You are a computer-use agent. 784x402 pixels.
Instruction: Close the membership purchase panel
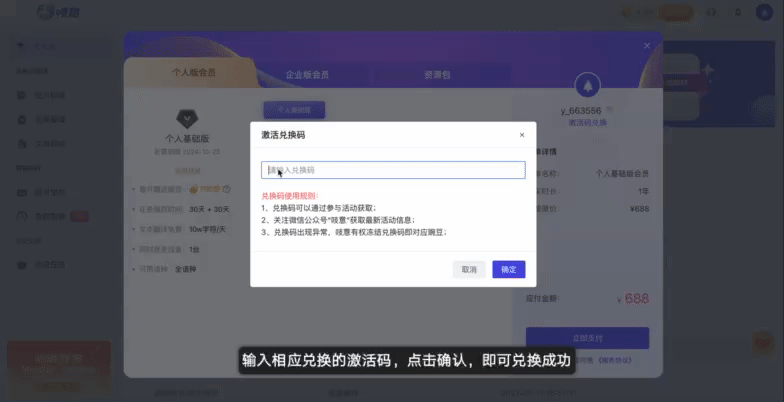tap(647, 45)
